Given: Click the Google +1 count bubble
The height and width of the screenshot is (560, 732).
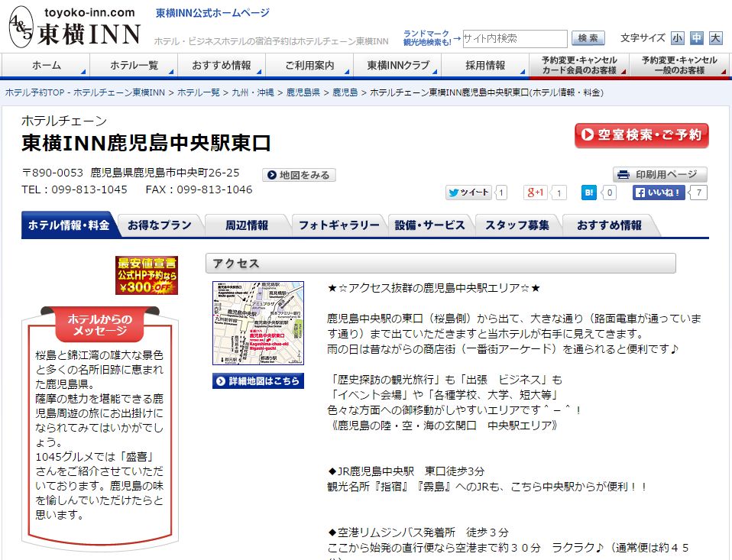Looking at the screenshot, I should pos(559,193).
